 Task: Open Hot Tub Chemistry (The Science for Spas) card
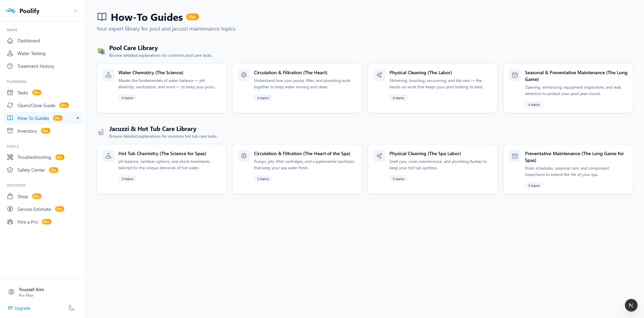[162, 169]
